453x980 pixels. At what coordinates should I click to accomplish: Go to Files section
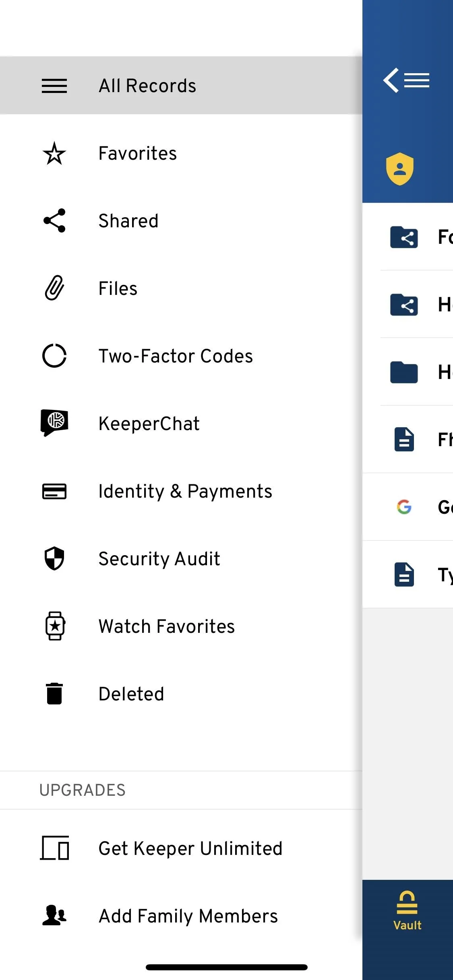click(181, 288)
